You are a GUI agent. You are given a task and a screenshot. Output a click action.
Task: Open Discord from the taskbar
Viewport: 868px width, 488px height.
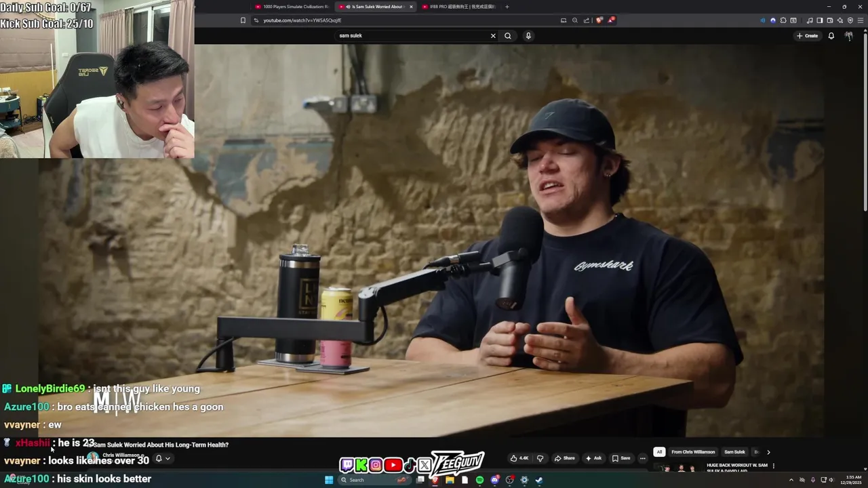(x=494, y=480)
